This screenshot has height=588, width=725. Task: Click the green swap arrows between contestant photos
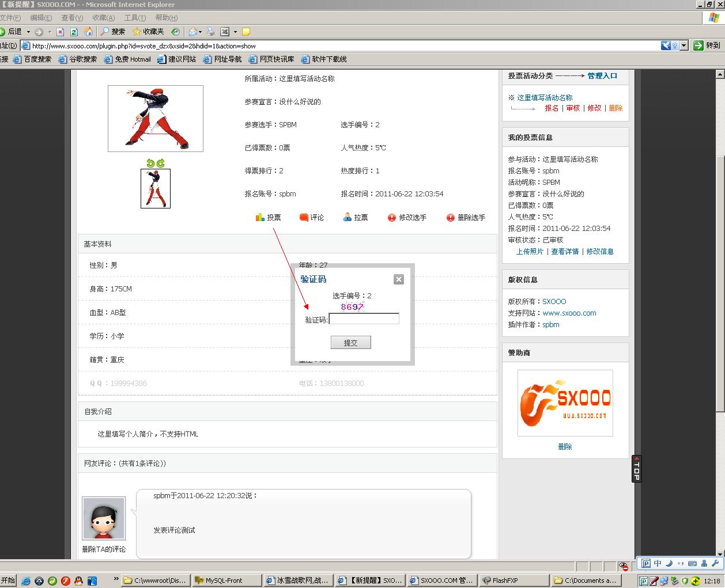pos(156,163)
